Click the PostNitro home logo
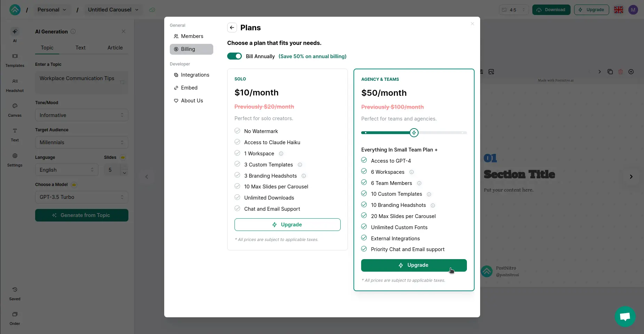The image size is (644, 334). (15, 10)
